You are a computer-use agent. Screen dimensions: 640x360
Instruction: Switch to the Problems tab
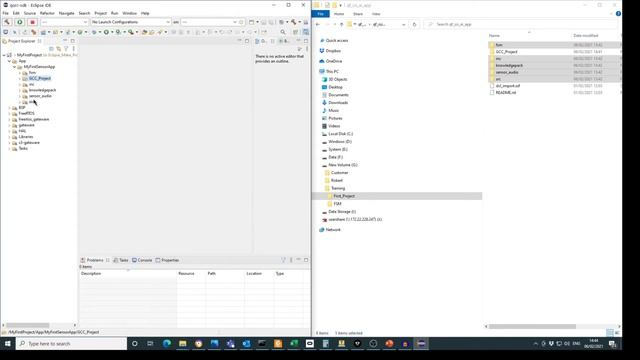point(95,260)
